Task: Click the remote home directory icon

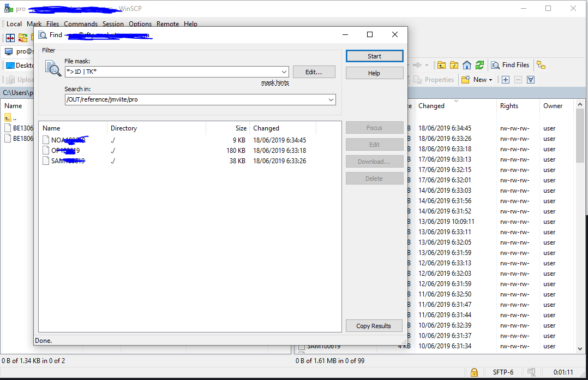Action: click(x=467, y=65)
